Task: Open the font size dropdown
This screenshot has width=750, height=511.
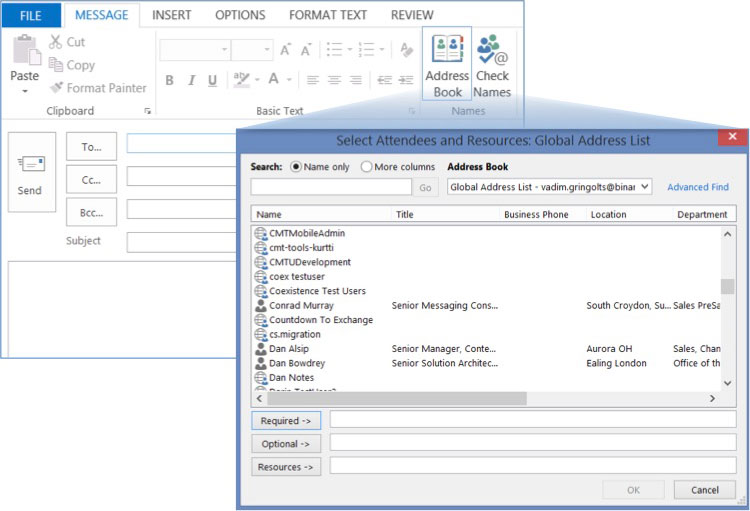Action: click(267, 50)
